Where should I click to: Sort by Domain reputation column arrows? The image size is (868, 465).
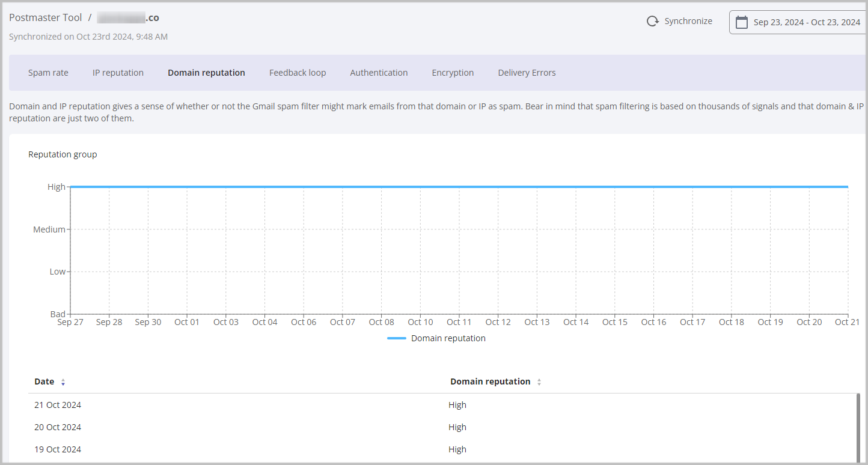(539, 382)
